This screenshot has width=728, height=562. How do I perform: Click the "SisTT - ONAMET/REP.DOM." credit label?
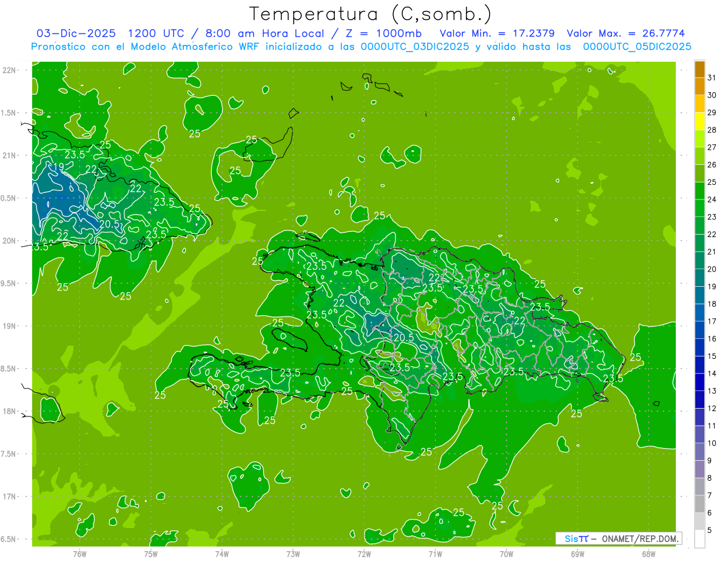619,538
